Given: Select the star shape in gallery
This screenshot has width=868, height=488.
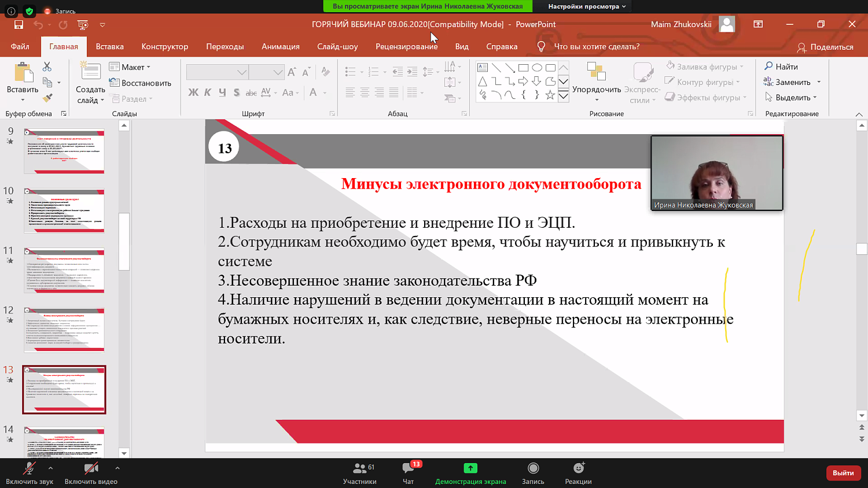Looking at the screenshot, I should (550, 95).
